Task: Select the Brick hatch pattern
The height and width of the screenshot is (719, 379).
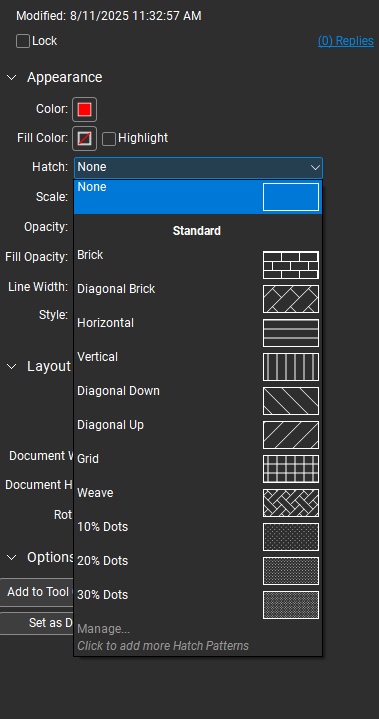Action: click(198, 265)
